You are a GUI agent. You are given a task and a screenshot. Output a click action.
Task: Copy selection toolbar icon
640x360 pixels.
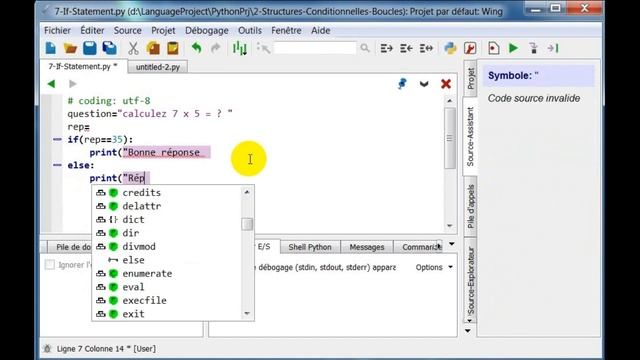pyautogui.click(x=153, y=48)
